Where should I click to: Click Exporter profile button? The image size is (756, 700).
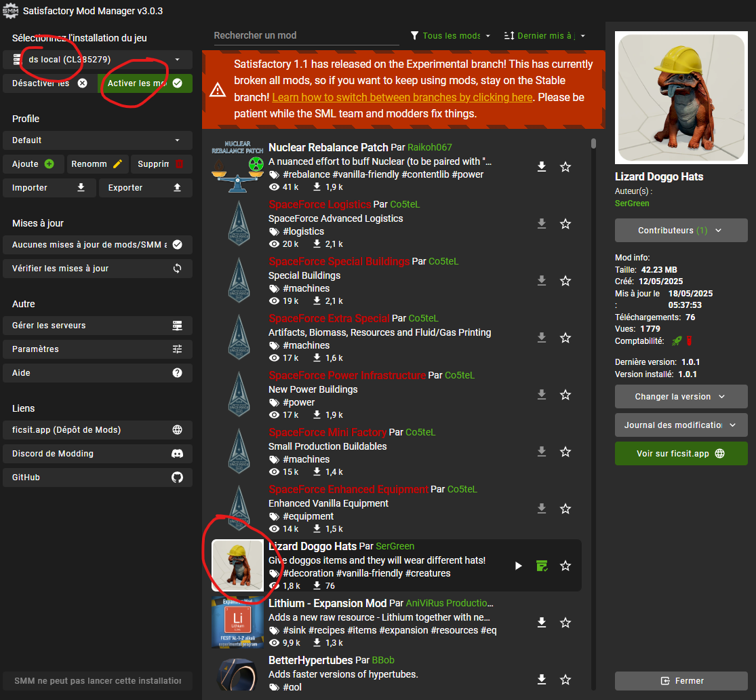[x=146, y=188]
